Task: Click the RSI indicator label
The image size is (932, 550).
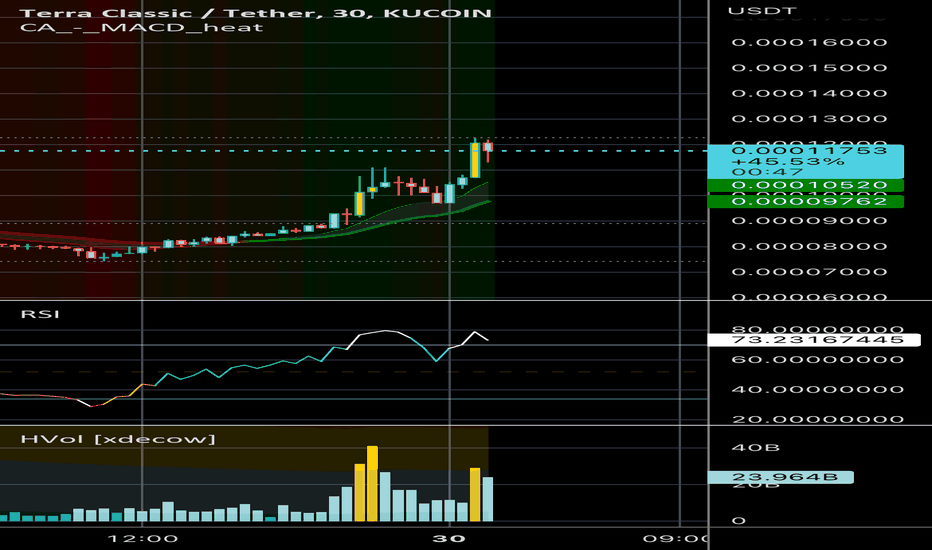Action: (x=40, y=314)
